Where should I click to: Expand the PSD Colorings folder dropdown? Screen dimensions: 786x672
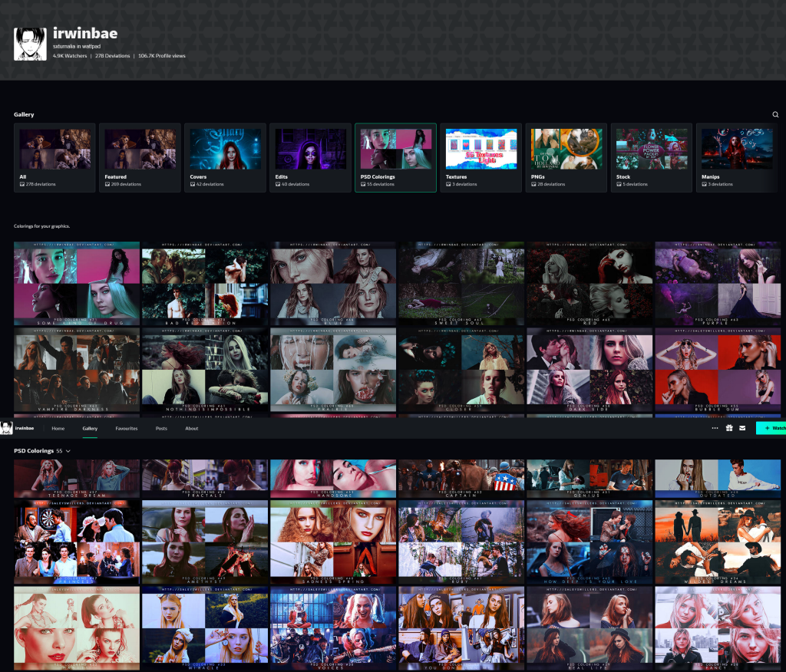(x=68, y=451)
